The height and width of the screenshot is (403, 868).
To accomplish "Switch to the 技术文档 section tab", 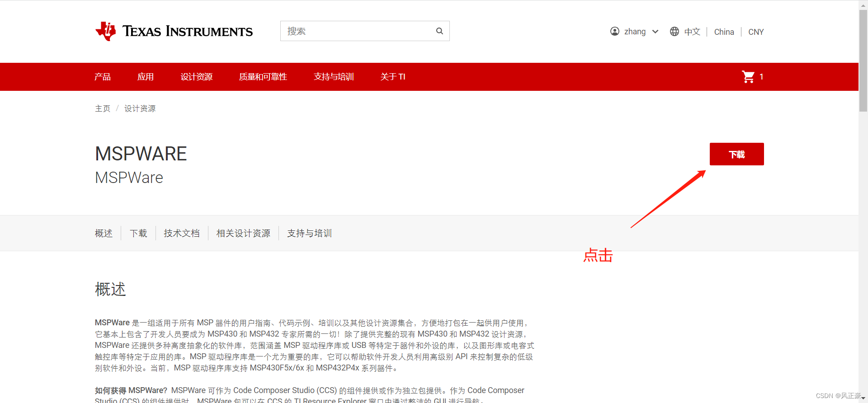I will (182, 233).
